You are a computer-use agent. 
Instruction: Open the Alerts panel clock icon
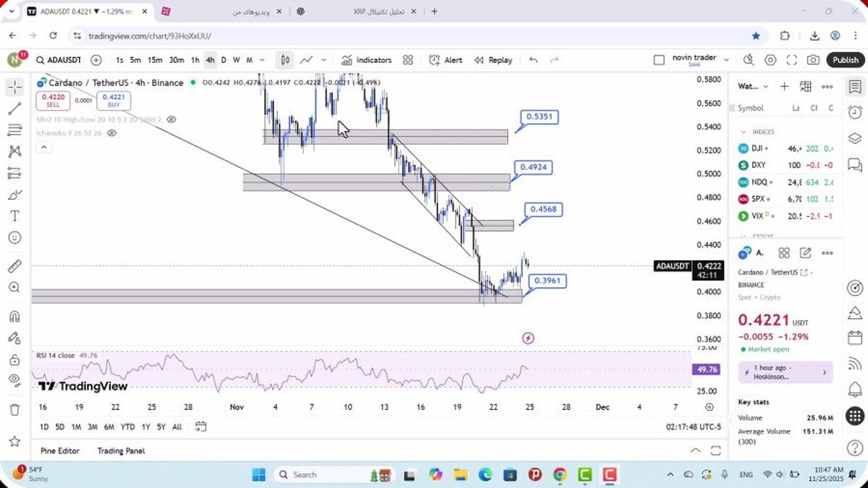[x=854, y=112]
